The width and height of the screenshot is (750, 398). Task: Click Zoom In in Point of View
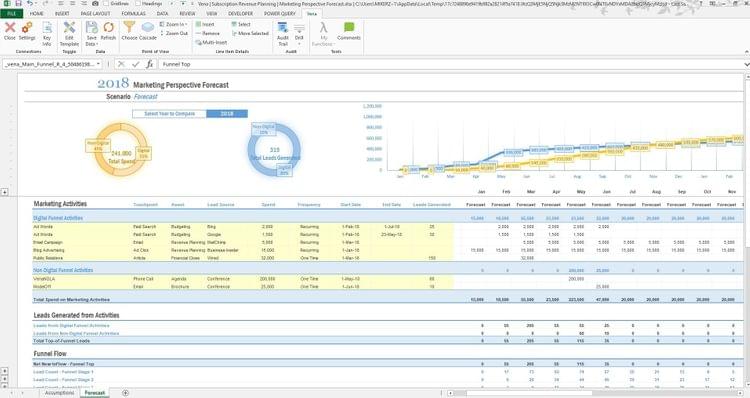pos(174,24)
